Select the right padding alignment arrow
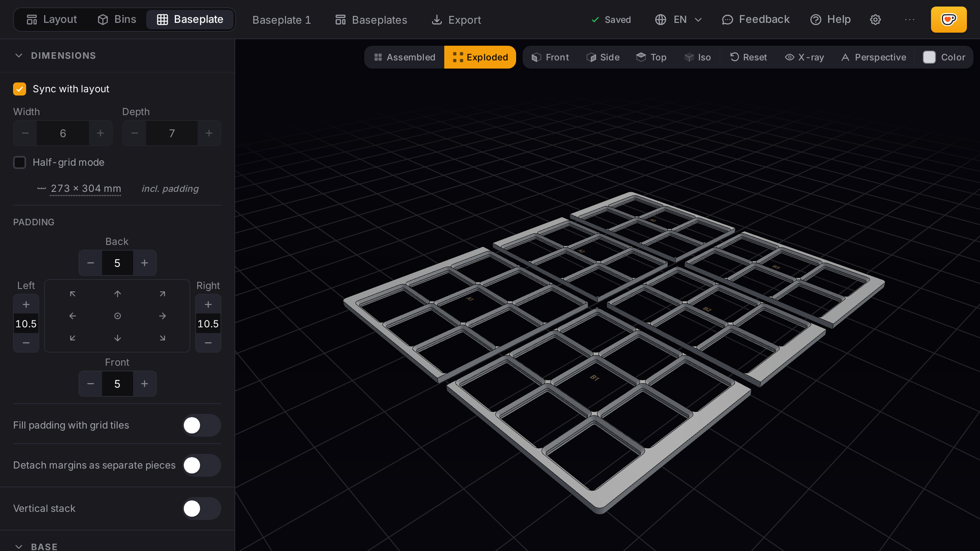 [163, 316]
